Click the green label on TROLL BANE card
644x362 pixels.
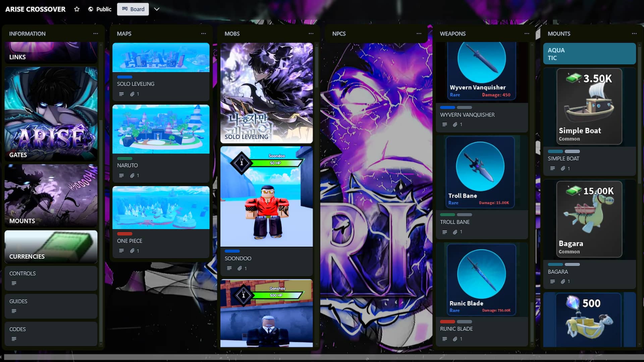click(447, 215)
